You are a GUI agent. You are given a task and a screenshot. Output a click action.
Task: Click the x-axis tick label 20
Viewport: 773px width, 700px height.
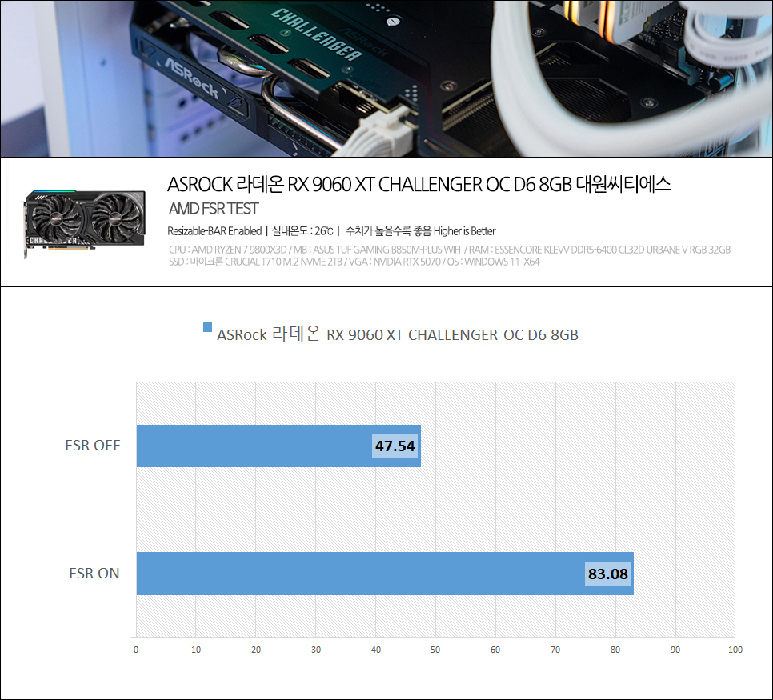tap(256, 650)
